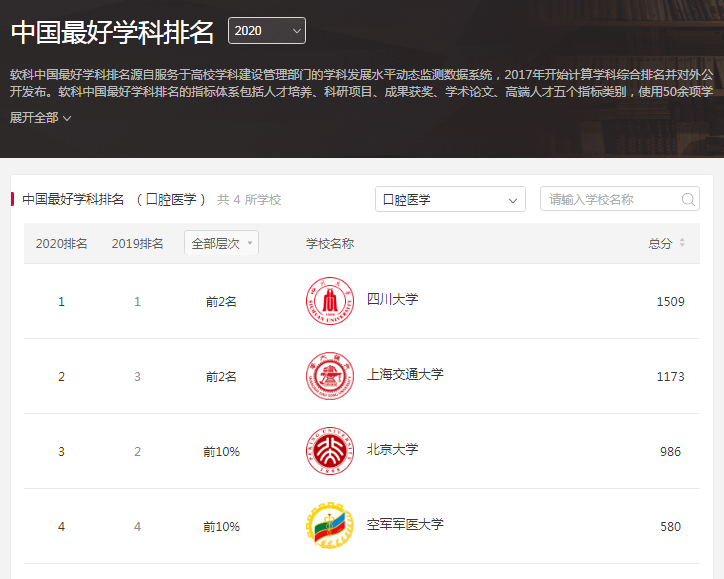
Task: Click the search magnifier icon
Action: click(688, 199)
